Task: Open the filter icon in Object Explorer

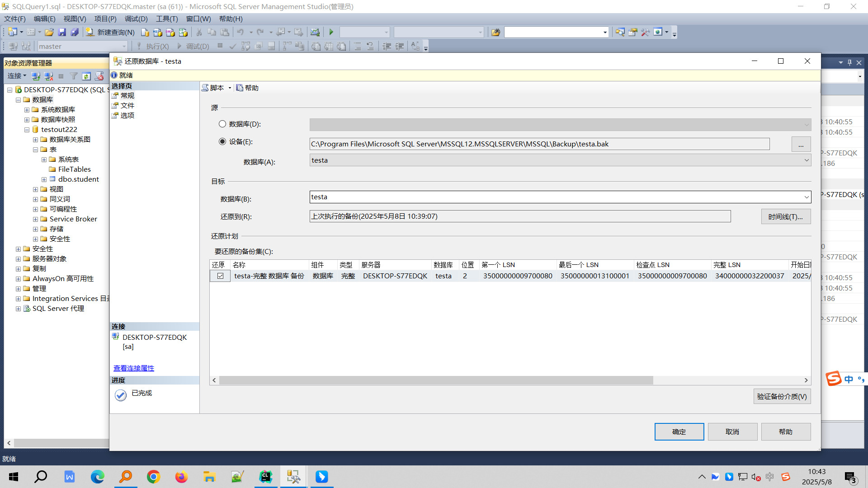Action: tap(74, 76)
